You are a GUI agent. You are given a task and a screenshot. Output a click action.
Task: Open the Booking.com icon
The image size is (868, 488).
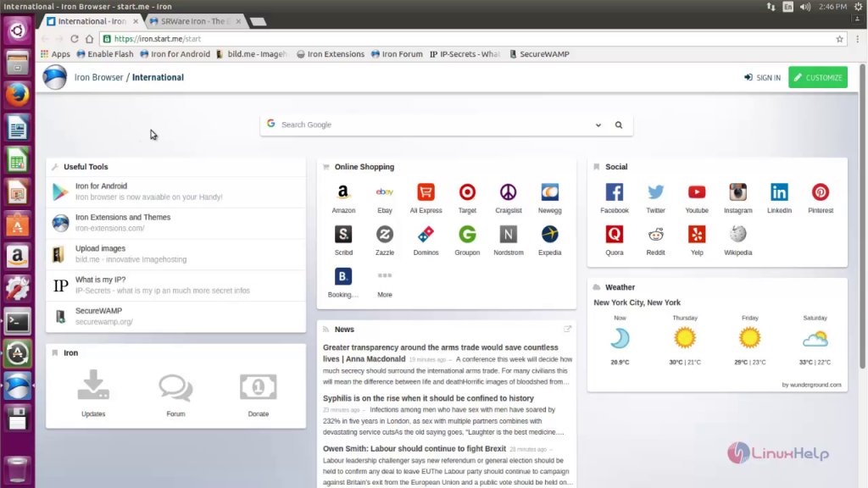tap(343, 277)
